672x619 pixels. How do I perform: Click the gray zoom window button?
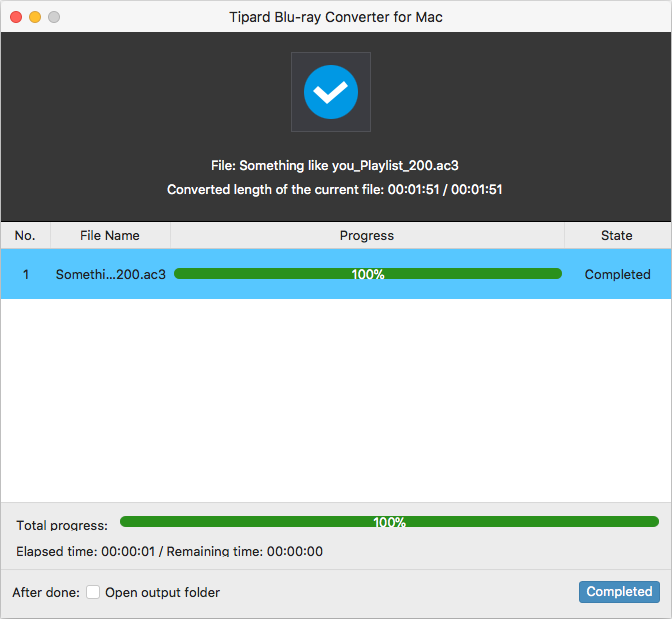click(54, 17)
